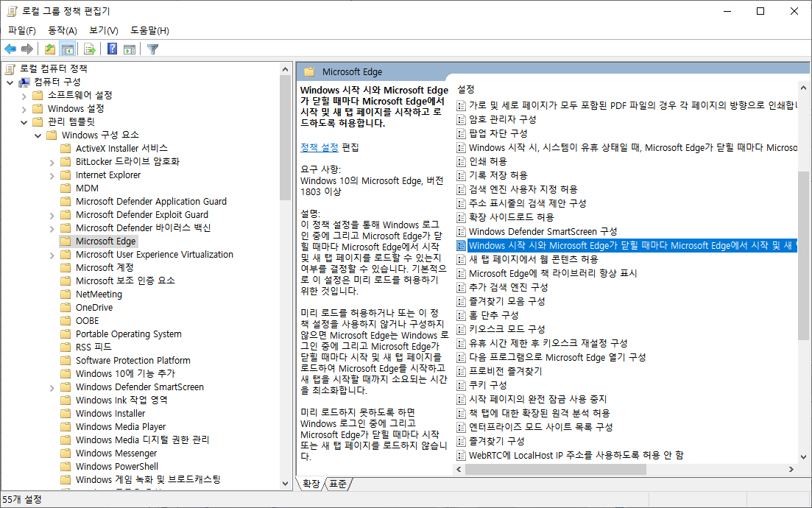Expand the 소프트웨어 설정 node
The width and height of the screenshot is (812, 508).
tap(24, 95)
